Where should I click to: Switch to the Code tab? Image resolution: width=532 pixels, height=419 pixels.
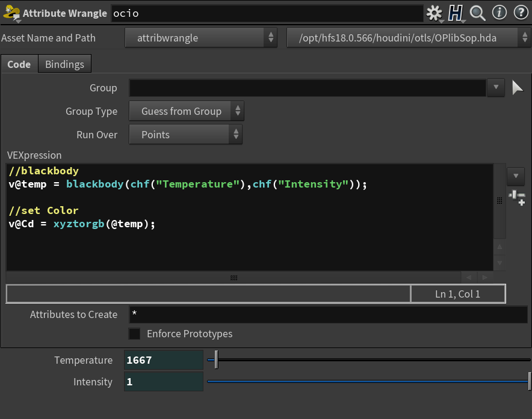tap(19, 64)
